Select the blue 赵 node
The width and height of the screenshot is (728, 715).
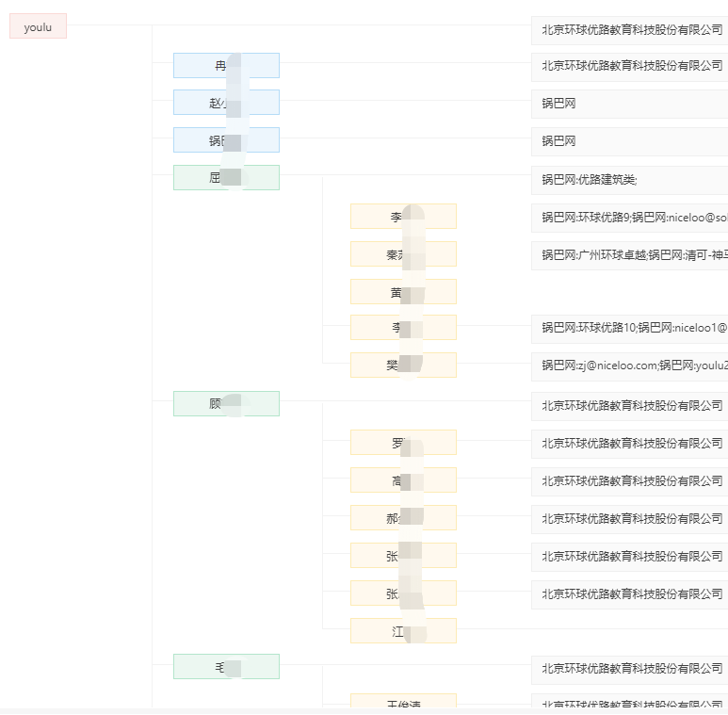click(226, 103)
